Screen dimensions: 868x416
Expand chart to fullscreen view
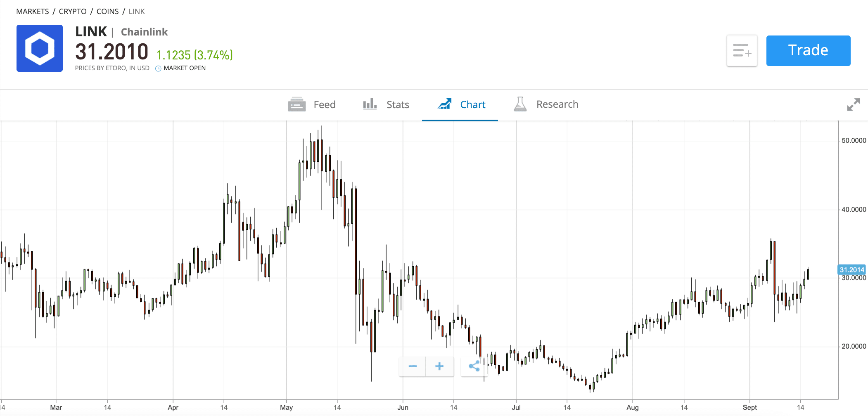click(x=853, y=104)
